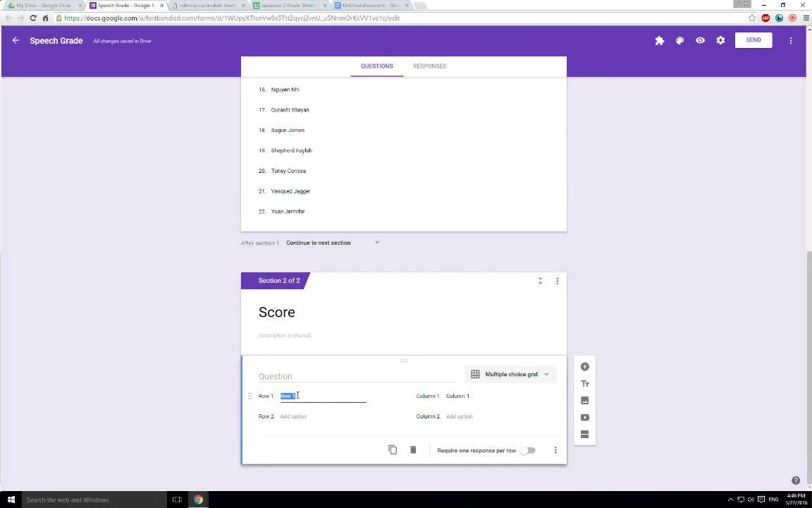Toggle Require one response per row

coord(528,450)
